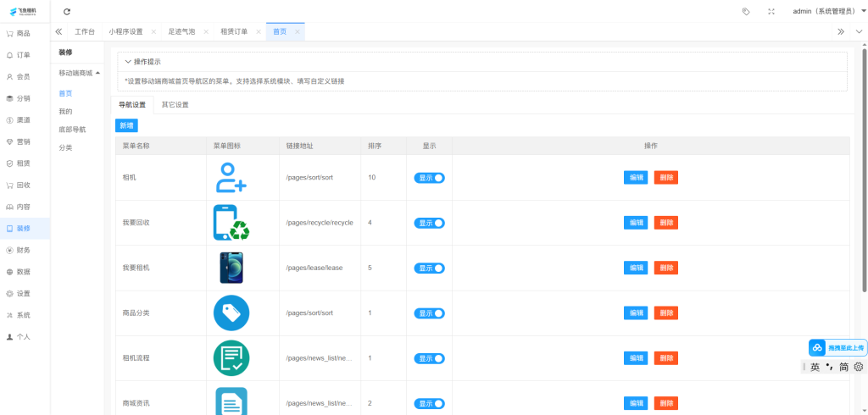Click the vertical scrollbar of the page

[x=864, y=170]
